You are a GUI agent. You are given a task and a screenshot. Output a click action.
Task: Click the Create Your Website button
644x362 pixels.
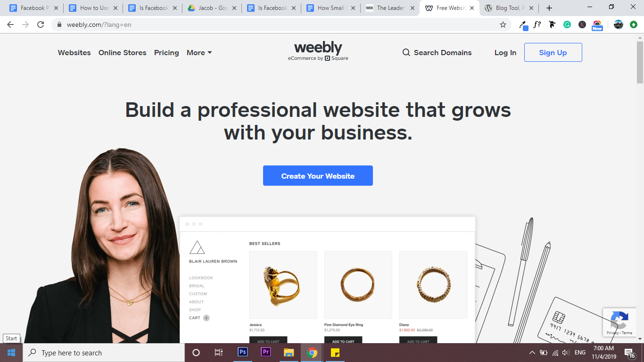coord(318,175)
